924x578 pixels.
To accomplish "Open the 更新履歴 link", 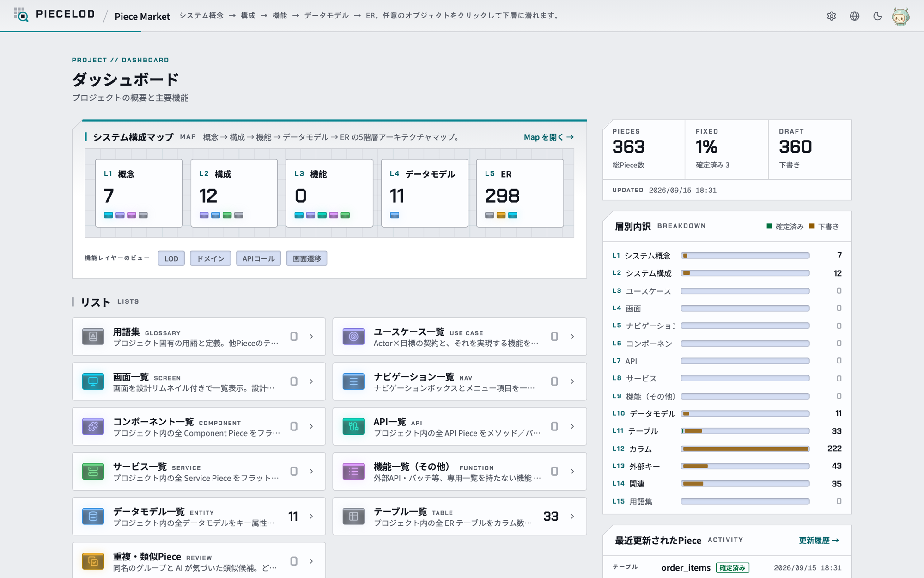I will (819, 541).
